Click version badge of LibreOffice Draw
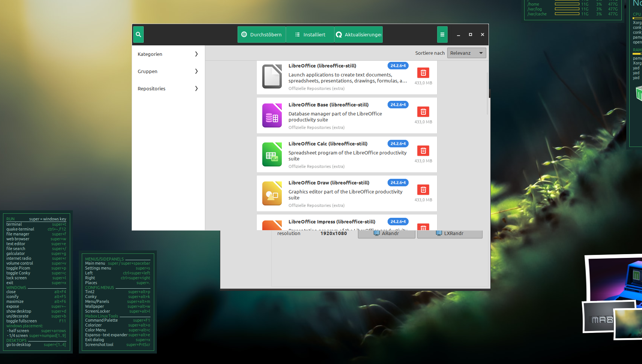 [398, 183]
